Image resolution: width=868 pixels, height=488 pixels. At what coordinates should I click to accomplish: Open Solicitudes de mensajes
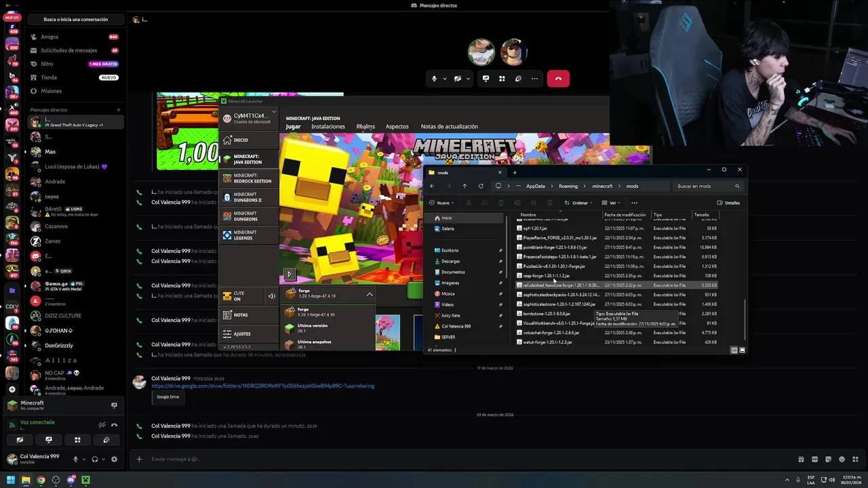coord(75,50)
